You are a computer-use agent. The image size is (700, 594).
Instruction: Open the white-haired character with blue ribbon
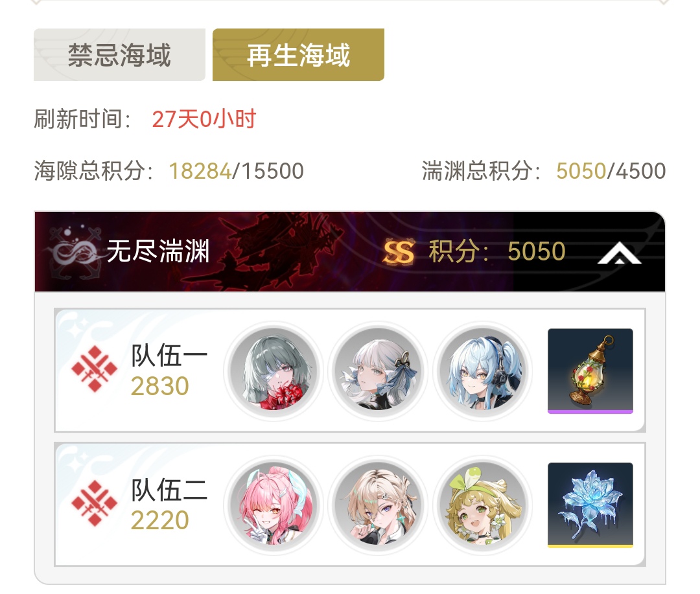(x=378, y=371)
